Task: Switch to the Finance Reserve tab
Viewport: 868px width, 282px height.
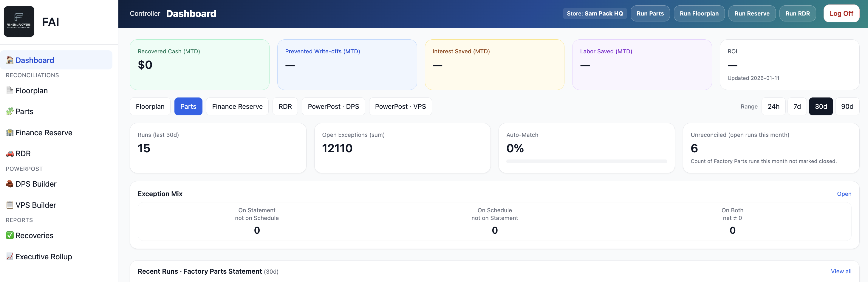Action: (237, 106)
